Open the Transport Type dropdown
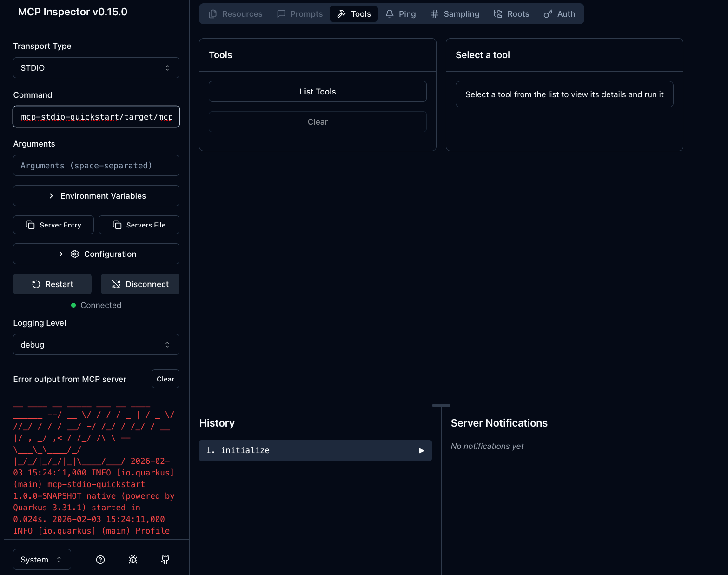Viewport: 728px width, 575px height. 96,67
